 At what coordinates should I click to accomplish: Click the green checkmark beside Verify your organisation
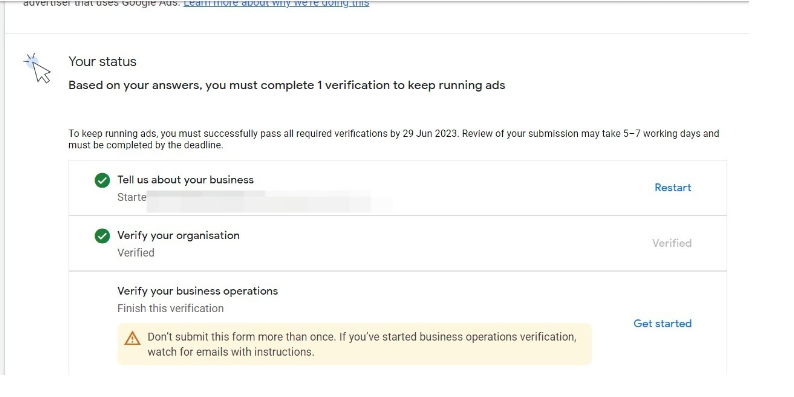click(102, 236)
